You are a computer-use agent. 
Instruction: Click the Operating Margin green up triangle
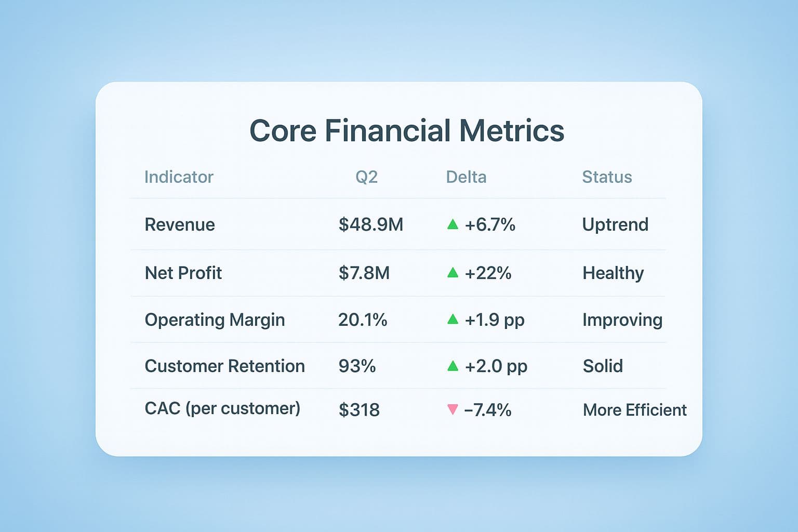tap(453, 320)
